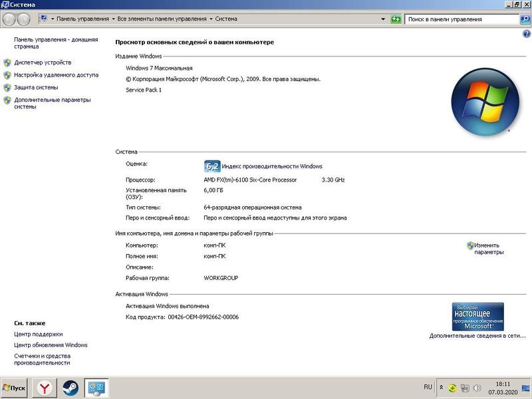Click the volume speaker tray icon
This screenshot has height=399, width=532.
point(477,388)
